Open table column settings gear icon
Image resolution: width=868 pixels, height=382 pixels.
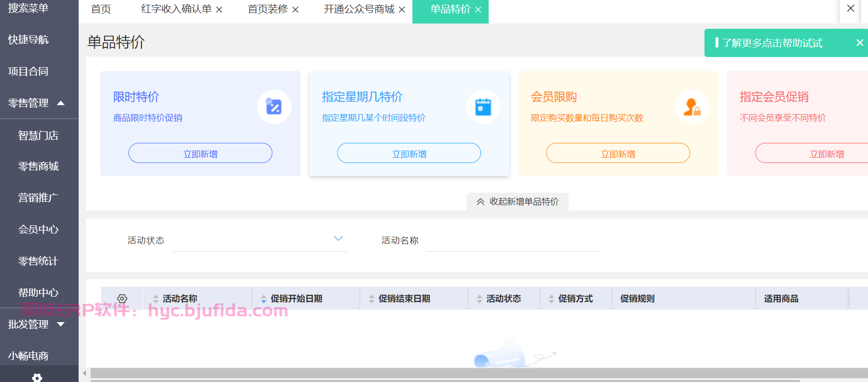122,299
